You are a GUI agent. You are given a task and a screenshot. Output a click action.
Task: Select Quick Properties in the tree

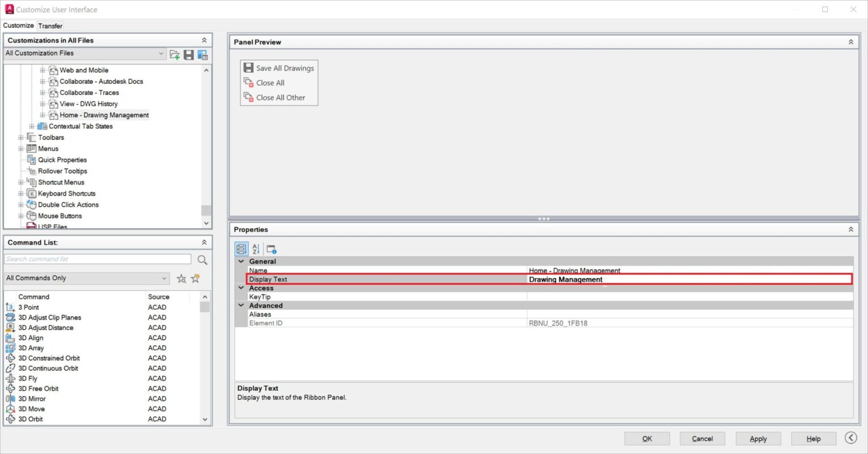pyautogui.click(x=62, y=160)
